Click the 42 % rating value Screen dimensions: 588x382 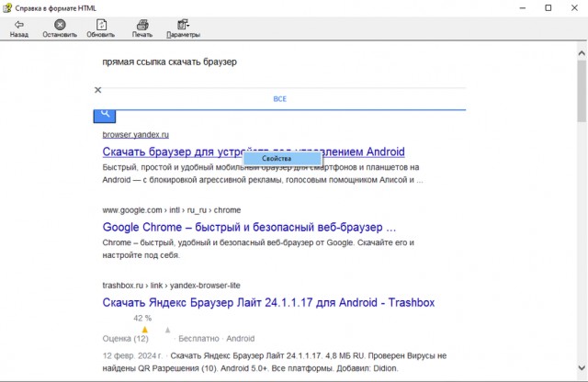click(142, 319)
